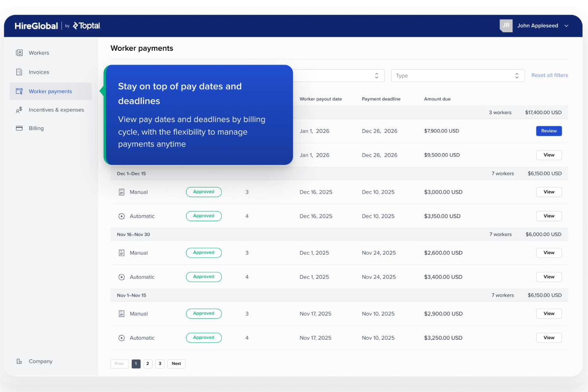Select current page 1 button

pos(136,363)
